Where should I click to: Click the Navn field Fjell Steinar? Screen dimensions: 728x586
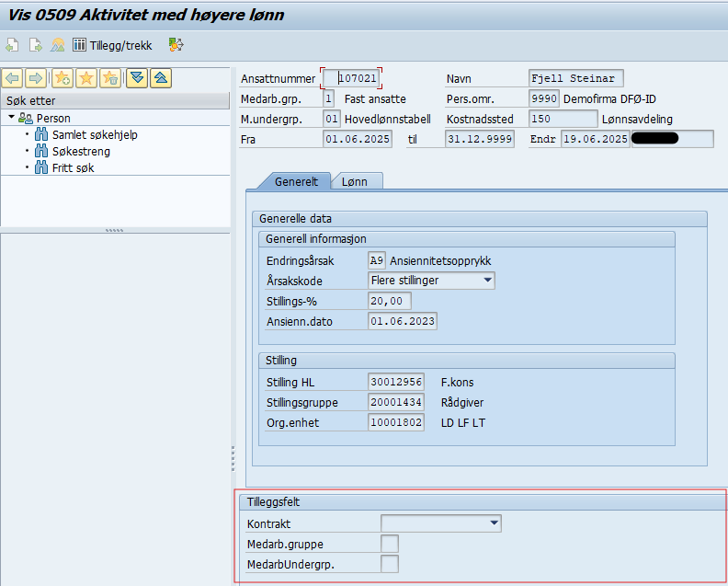point(575,78)
